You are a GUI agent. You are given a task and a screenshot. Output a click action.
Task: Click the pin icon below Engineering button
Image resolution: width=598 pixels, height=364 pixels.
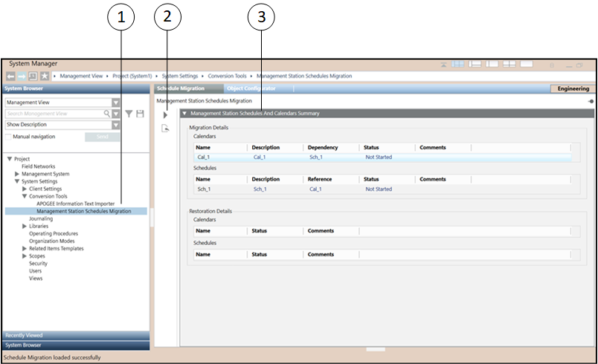591,100
